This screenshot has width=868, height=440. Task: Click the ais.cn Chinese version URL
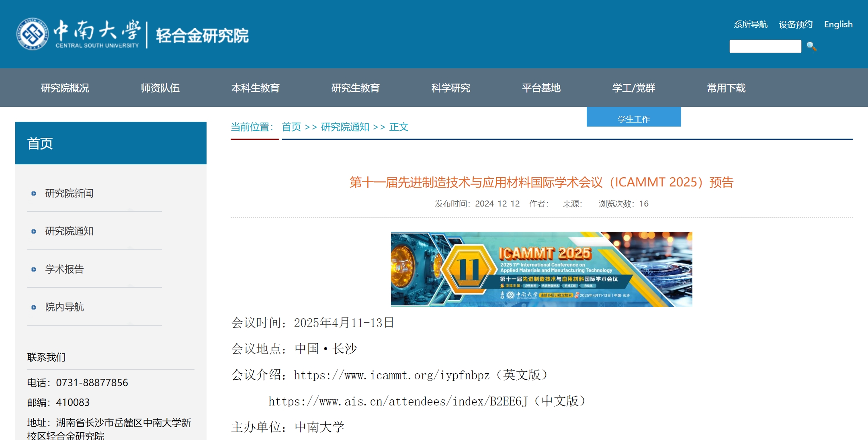(x=398, y=401)
